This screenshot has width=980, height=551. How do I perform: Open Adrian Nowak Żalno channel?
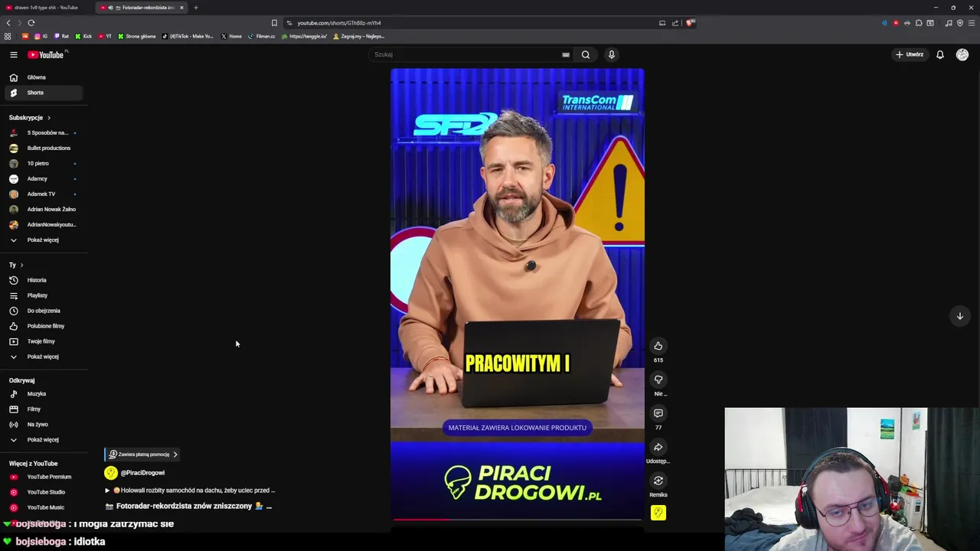coord(44,209)
